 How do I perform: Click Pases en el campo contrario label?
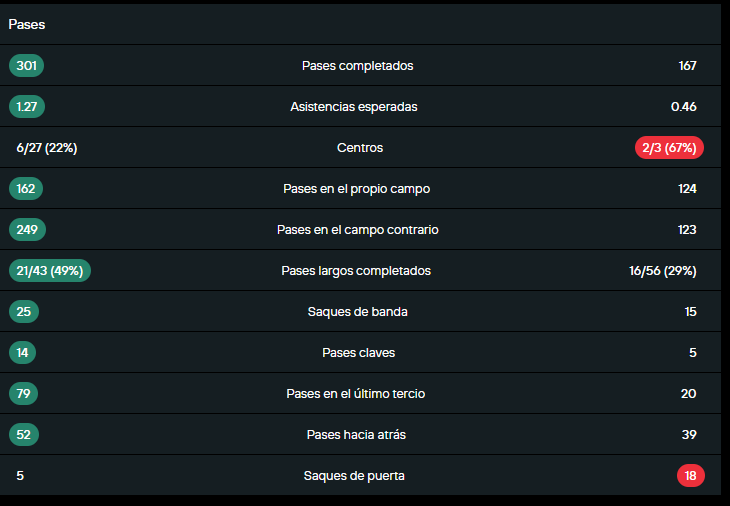point(357,230)
